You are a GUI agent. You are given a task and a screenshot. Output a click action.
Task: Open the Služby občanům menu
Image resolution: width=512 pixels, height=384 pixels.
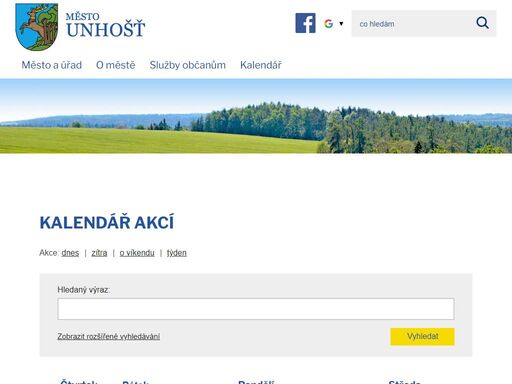[188, 65]
